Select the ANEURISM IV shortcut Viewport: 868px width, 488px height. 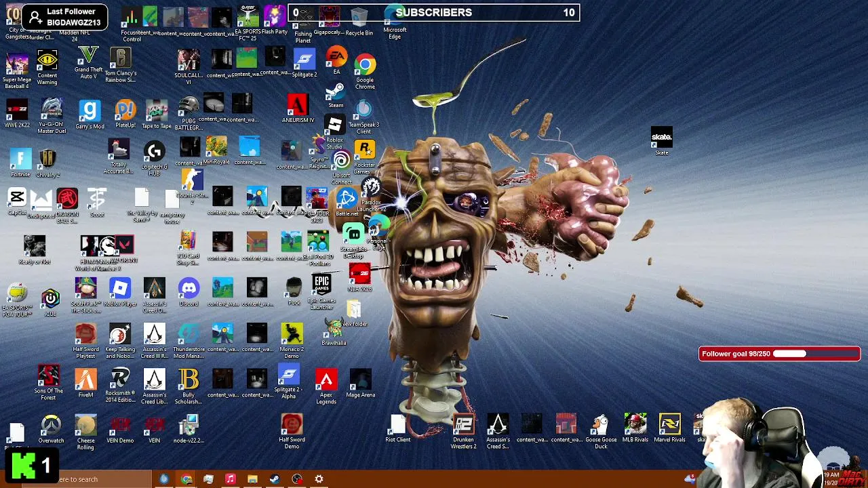coord(298,108)
